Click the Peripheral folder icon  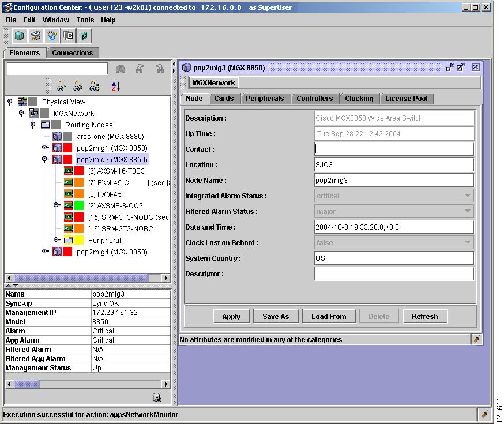pyautogui.click(x=69, y=240)
